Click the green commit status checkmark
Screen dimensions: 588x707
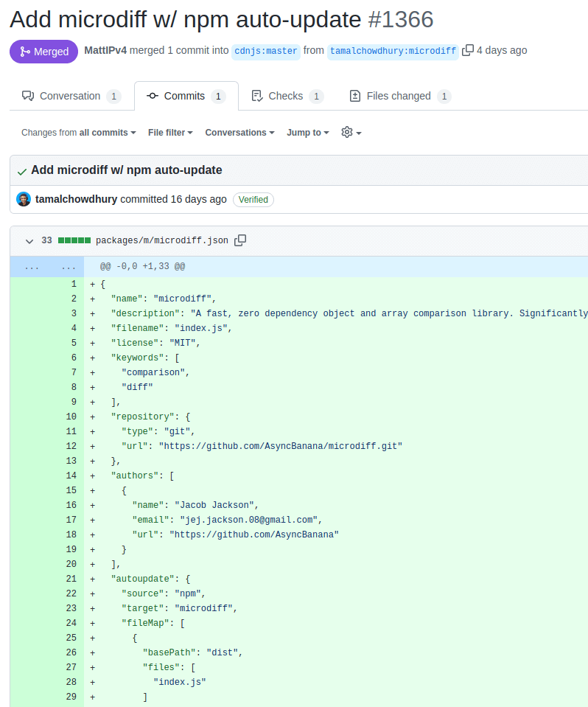tap(22, 171)
